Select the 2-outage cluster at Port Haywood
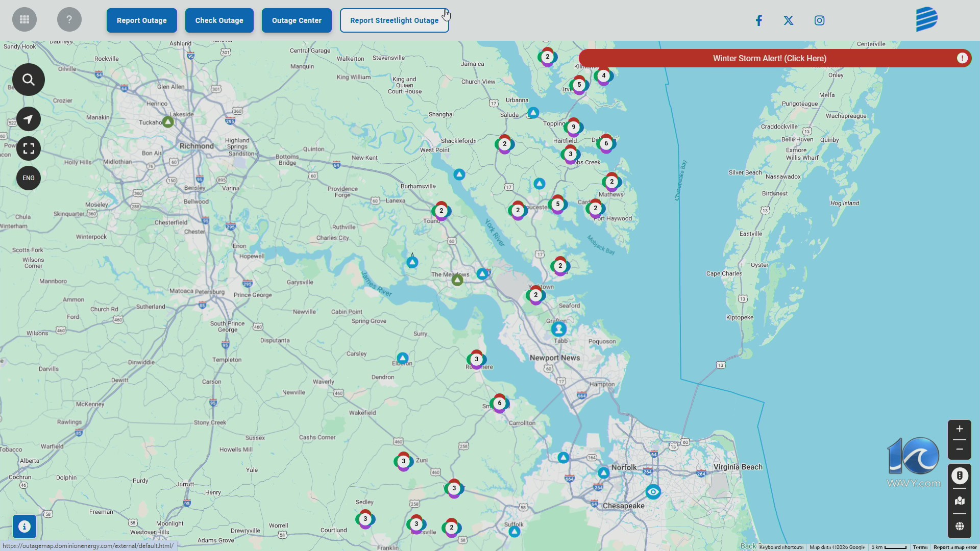Screen dimensions: 980x551 click(596, 208)
